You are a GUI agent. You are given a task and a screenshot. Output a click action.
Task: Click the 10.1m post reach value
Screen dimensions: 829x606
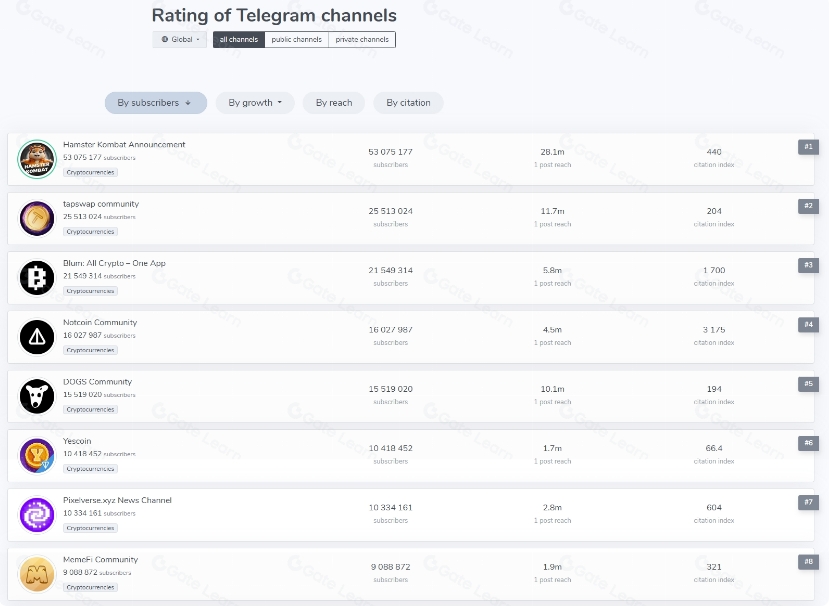coord(552,389)
